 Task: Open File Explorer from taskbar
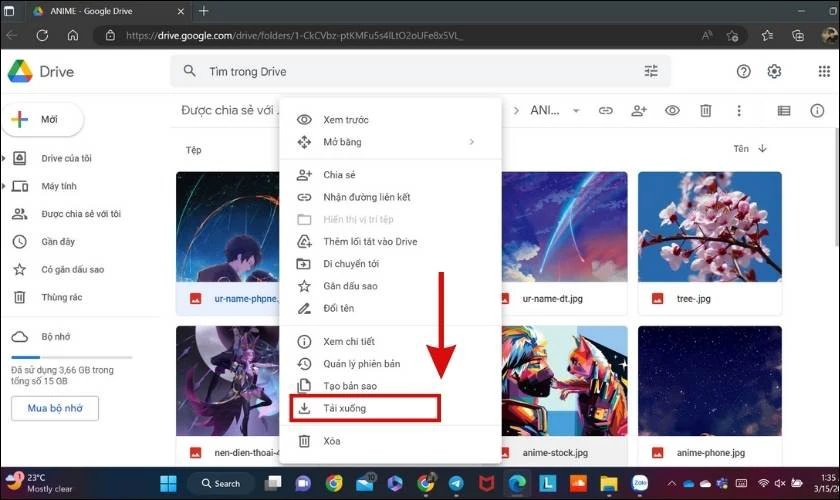609,483
